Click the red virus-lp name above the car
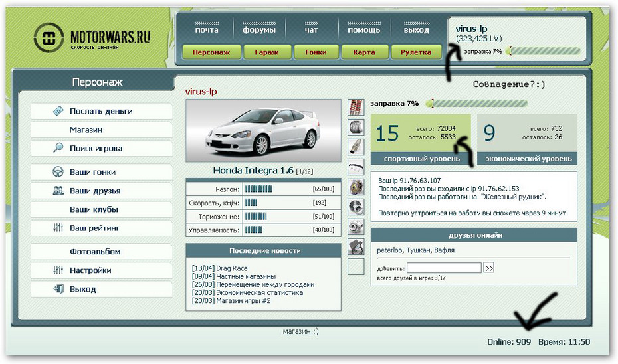 (201, 92)
